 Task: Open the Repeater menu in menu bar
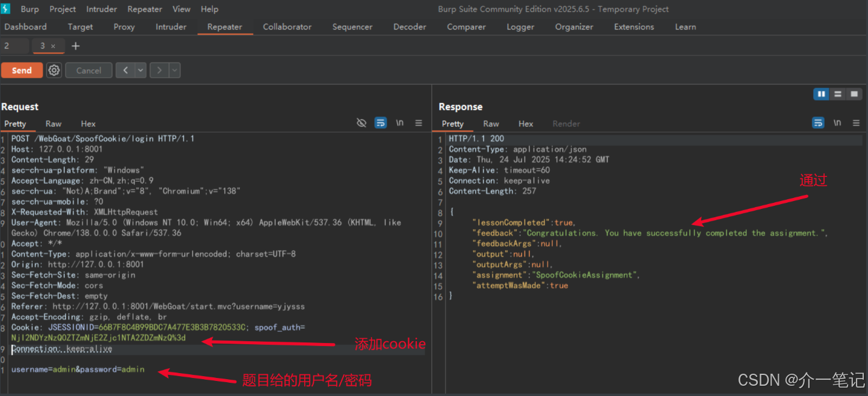(145, 9)
